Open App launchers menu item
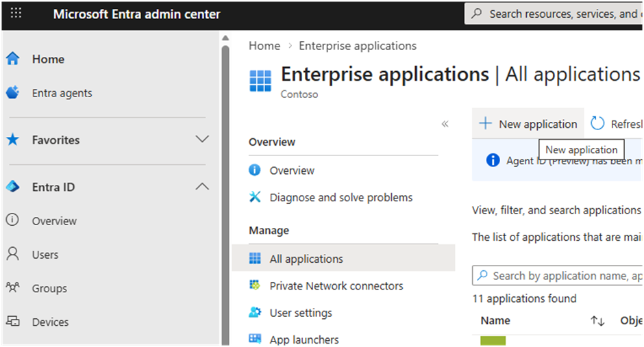 pyautogui.click(x=304, y=339)
